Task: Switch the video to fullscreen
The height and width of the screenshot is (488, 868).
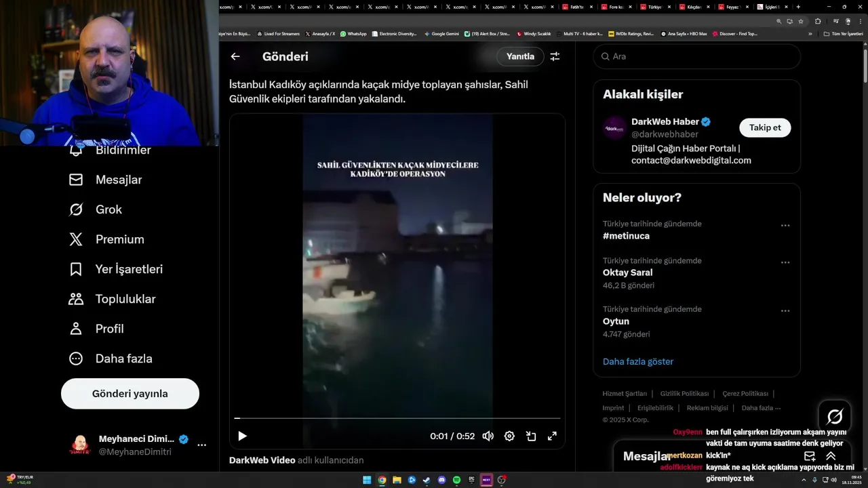Action: pyautogui.click(x=553, y=436)
